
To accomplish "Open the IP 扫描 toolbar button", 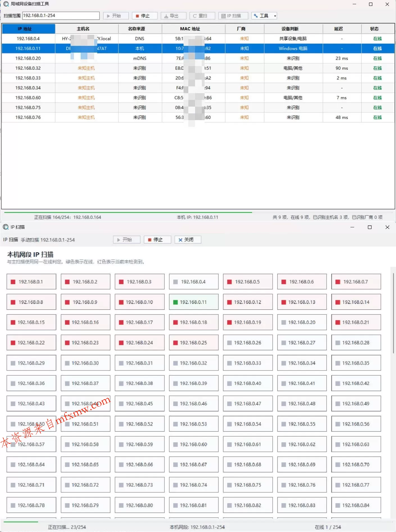I will [x=233, y=16].
